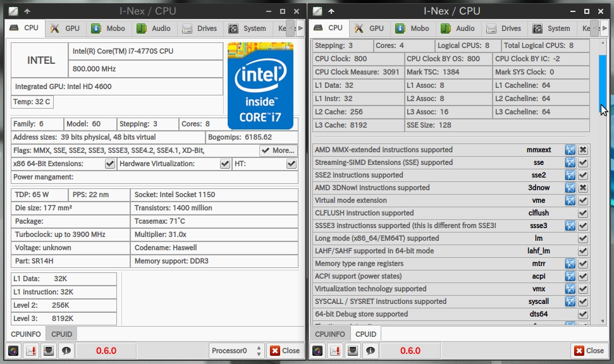The width and height of the screenshot is (614, 364).
Task: Click the Bogomips: 6185.62 field
Action: point(252,137)
